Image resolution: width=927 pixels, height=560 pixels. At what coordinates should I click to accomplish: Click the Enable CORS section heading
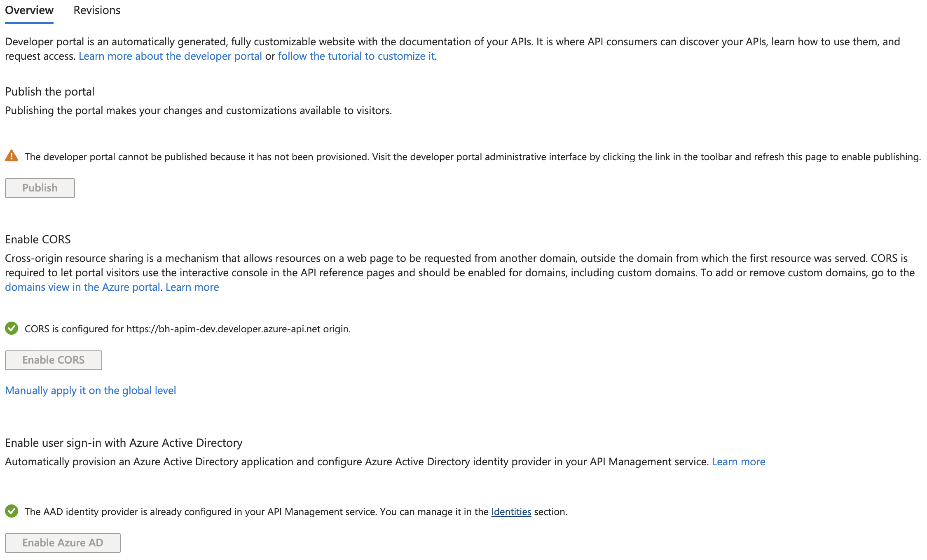coord(38,239)
